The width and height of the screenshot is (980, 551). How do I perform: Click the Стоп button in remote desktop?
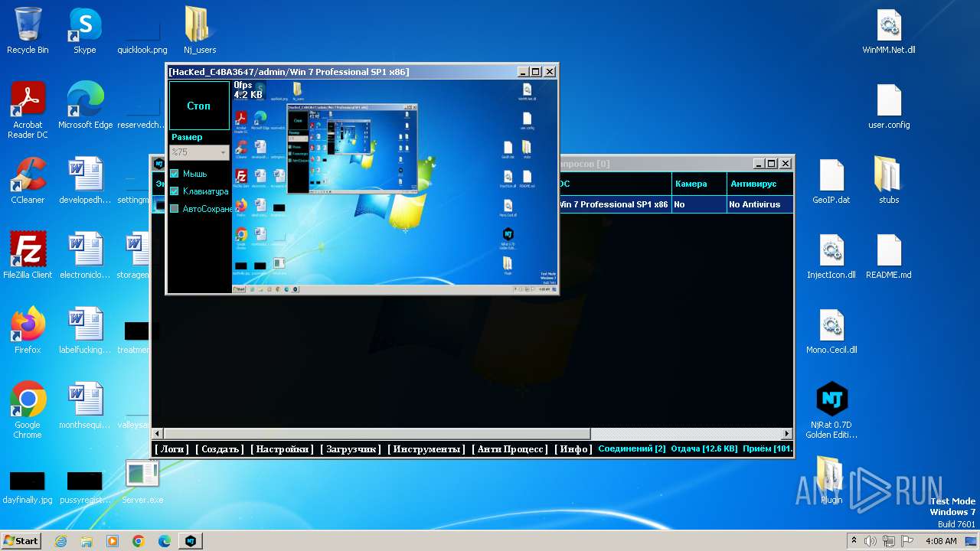coord(199,106)
